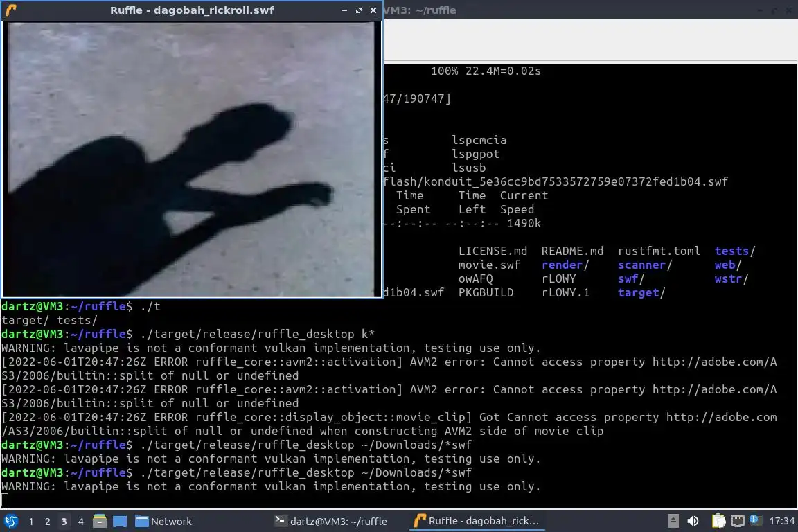
Task: Open the update notifier tray icon
Action: [755, 520]
